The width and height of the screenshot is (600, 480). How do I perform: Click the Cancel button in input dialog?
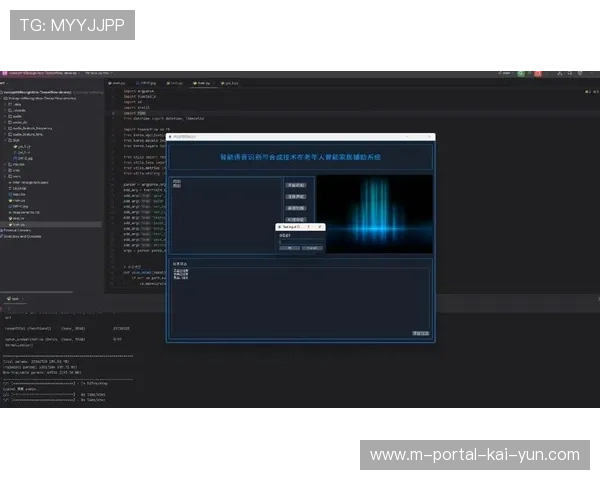(312, 247)
